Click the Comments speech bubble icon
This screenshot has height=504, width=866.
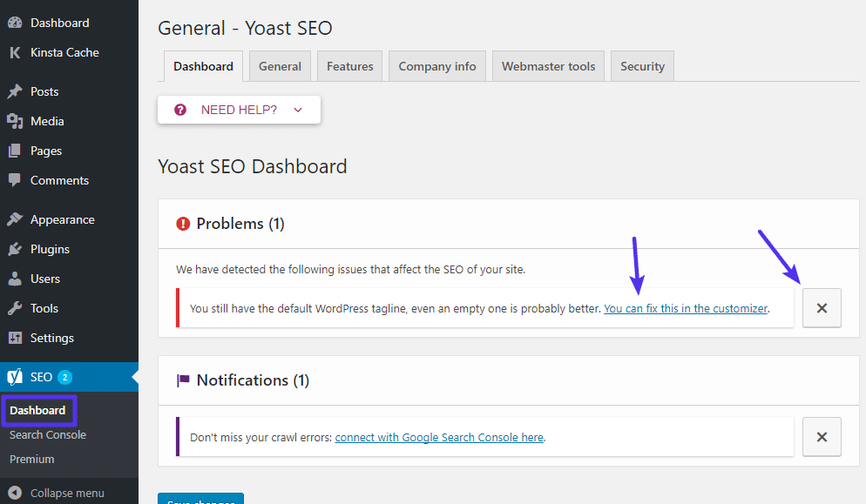click(x=15, y=180)
